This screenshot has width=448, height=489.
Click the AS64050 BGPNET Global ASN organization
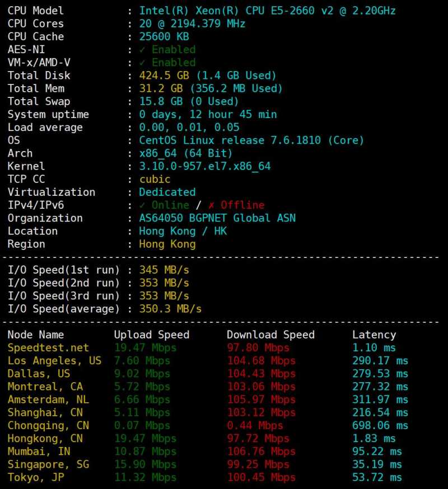(x=217, y=218)
